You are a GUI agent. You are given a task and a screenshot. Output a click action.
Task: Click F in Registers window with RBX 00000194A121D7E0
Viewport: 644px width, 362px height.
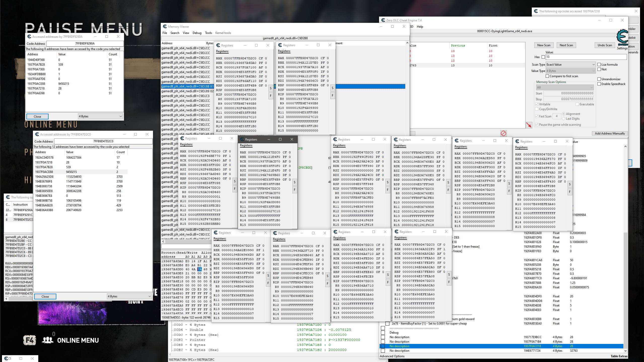click(333, 96)
